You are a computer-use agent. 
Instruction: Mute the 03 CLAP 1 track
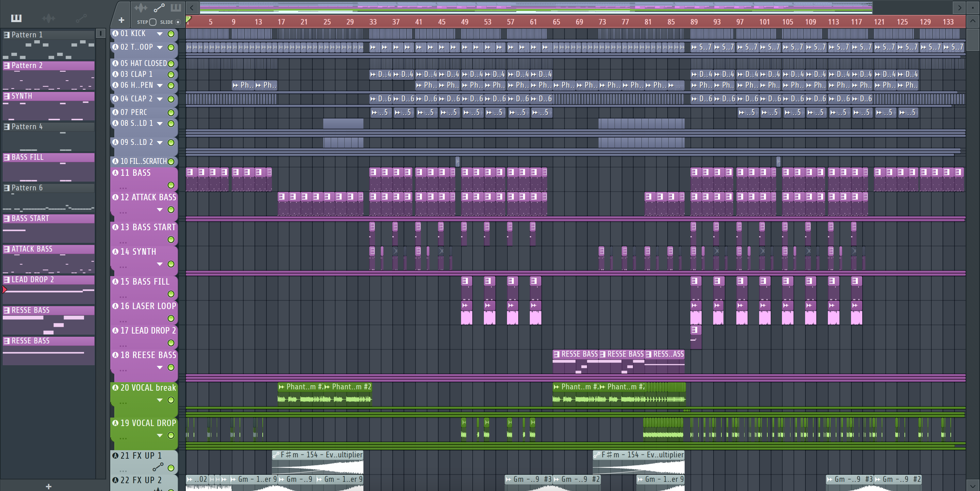coord(171,74)
